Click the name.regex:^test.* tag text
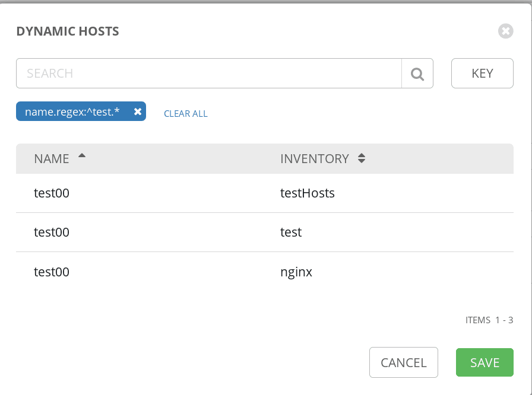 coord(72,112)
